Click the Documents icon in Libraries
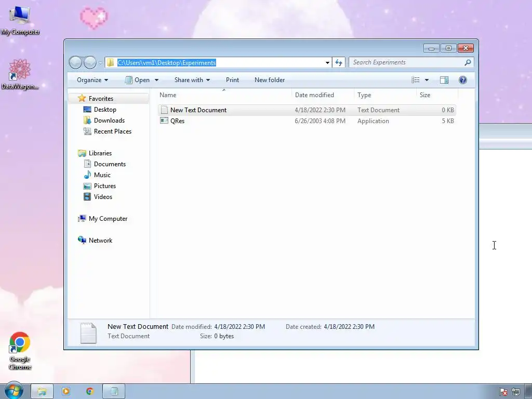532x399 pixels. tap(87, 164)
